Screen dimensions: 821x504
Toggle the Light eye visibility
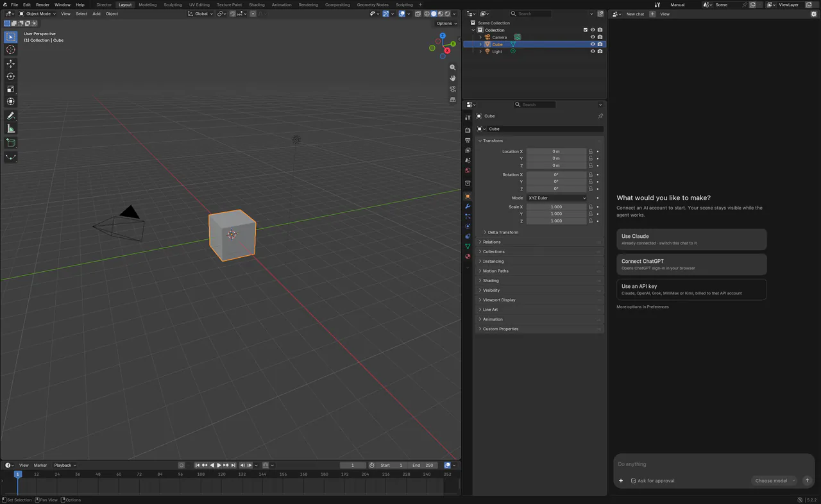[593, 51]
